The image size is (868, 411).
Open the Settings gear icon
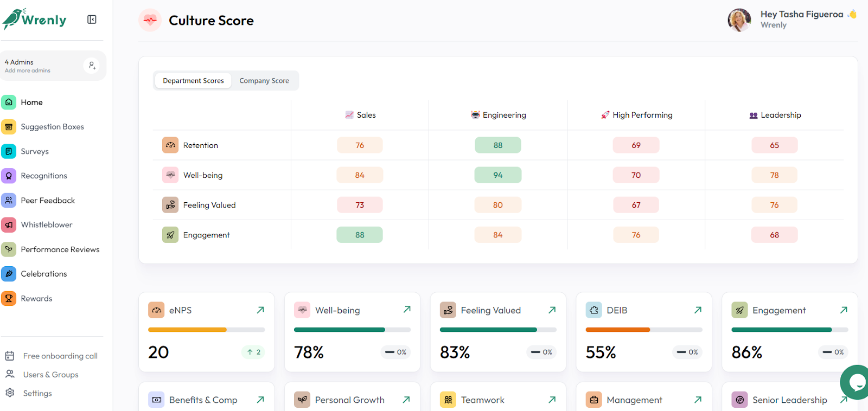pos(10,393)
